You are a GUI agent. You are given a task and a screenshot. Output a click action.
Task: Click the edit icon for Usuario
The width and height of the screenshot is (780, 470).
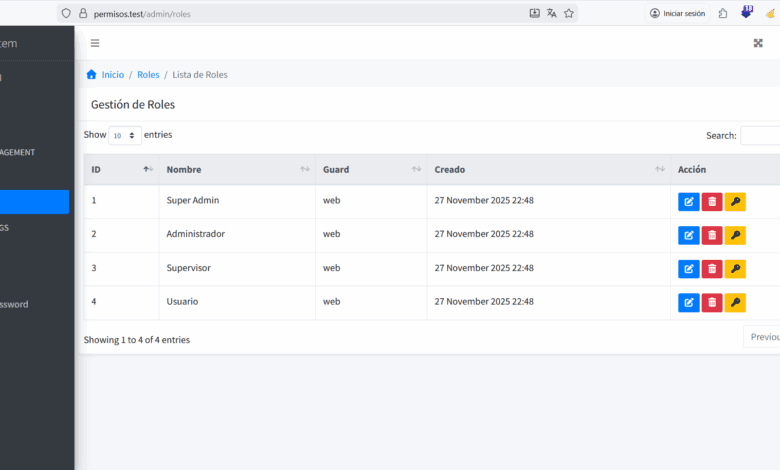[x=688, y=302]
